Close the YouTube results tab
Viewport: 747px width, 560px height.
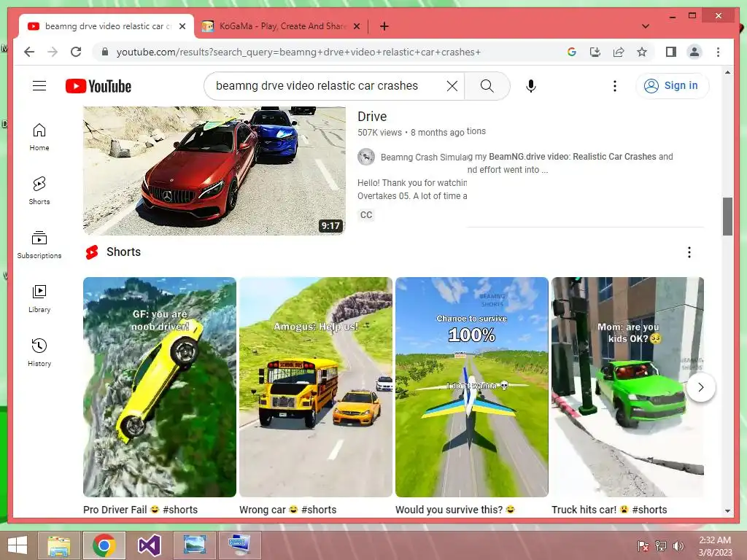coord(182,26)
